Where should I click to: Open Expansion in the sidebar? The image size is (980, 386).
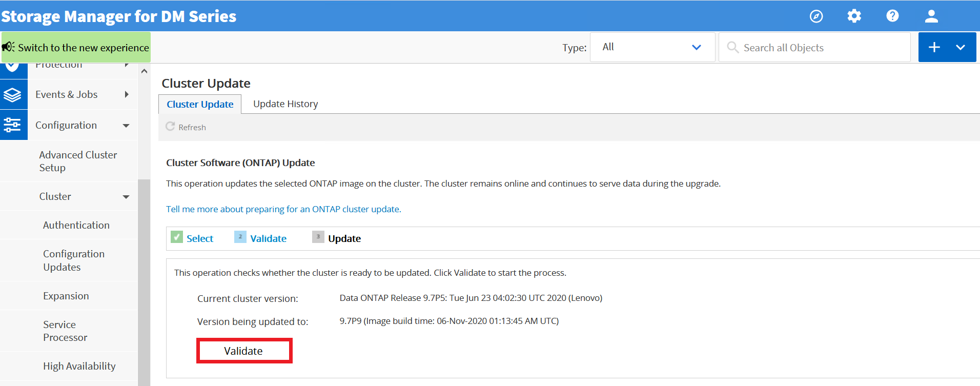click(x=66, y=296)
